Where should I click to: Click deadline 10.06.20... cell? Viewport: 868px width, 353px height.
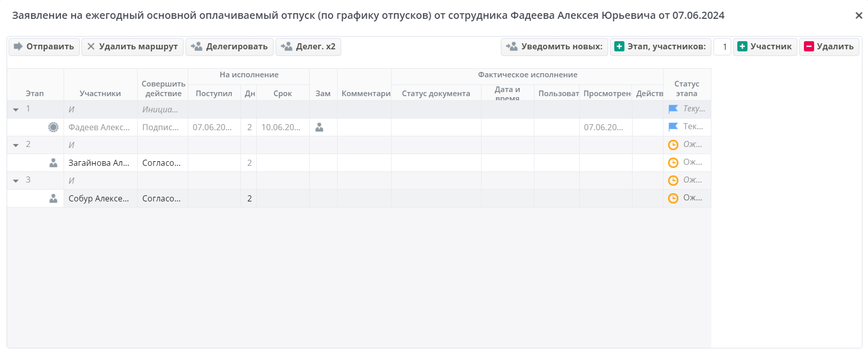283,127
